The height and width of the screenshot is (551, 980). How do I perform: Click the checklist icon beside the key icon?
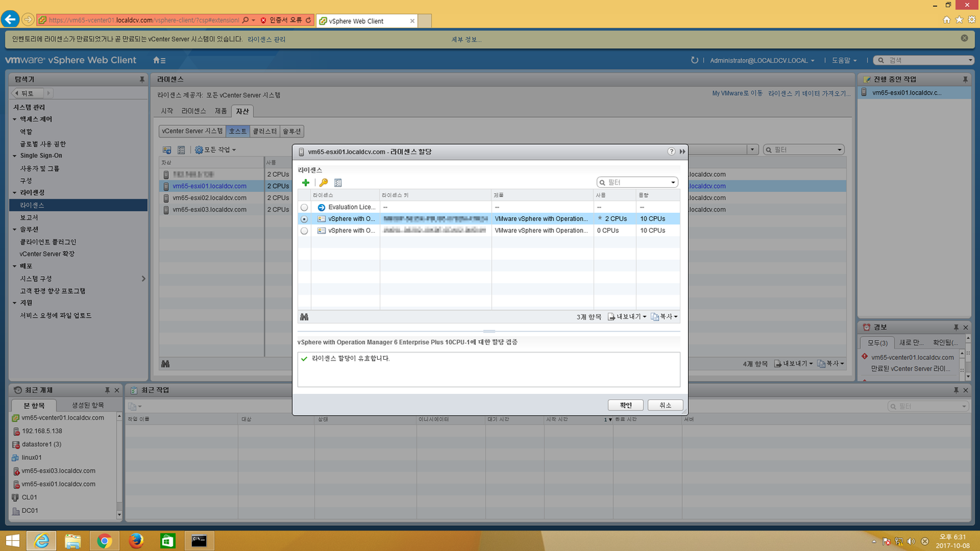tap(338, 182)
